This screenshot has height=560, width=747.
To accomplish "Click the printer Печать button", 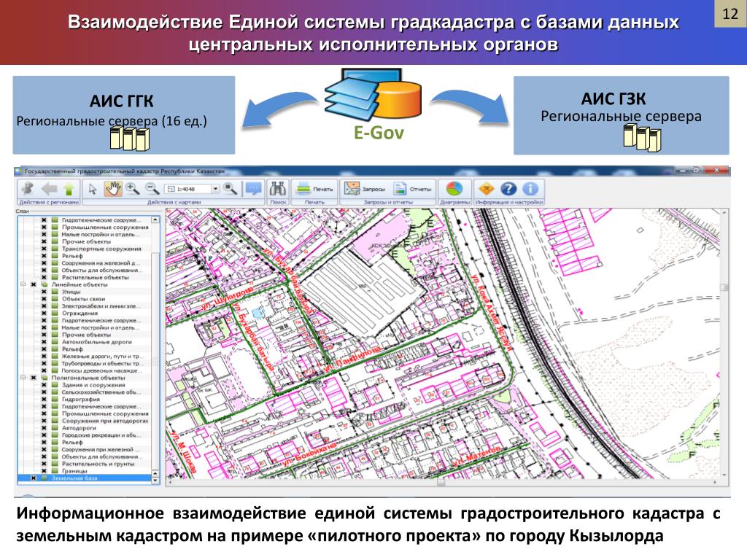I will pos(314,189).
